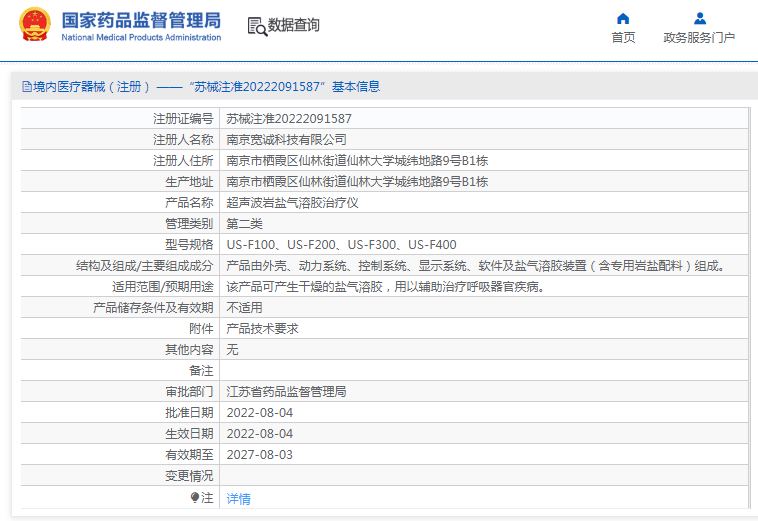This screenshot has height=521, width=758.
Task: Select 南京宽诚科技有限公司 registrant name
Action: tap(286, 140)
